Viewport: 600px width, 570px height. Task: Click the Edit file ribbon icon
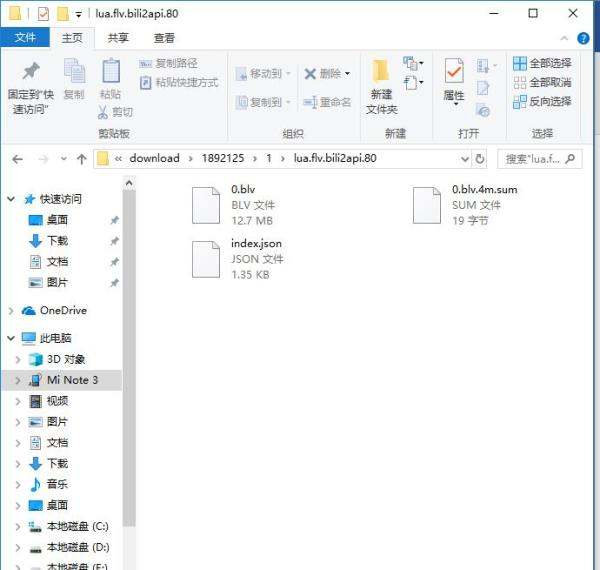[x=483, y=88]
